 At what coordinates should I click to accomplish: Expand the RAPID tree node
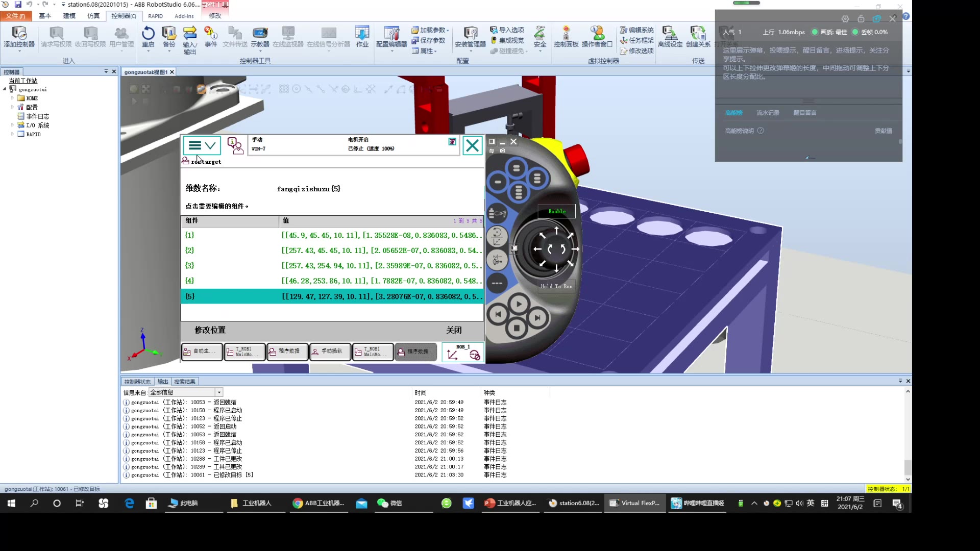click(x=12, y=134)
